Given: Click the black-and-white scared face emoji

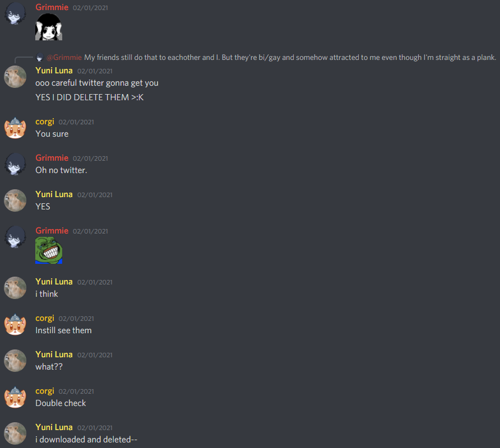Looking at the screenshot, I should click(x=49, y=27).
